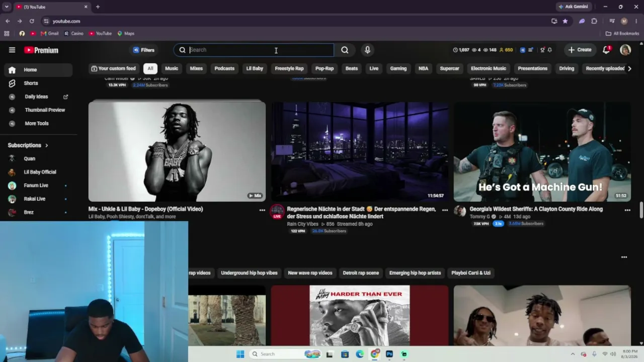Open more options for Regnerische Nächte video
Screen dimensions: 644x362
click(x=445, y=210)
